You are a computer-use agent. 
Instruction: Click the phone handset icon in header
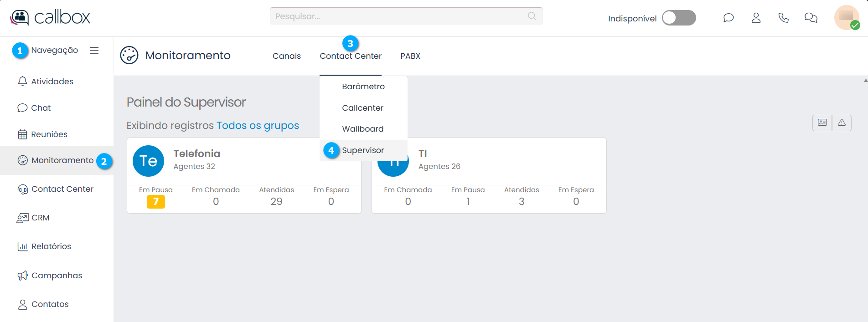pyautogui.click(x=783, y=18)
